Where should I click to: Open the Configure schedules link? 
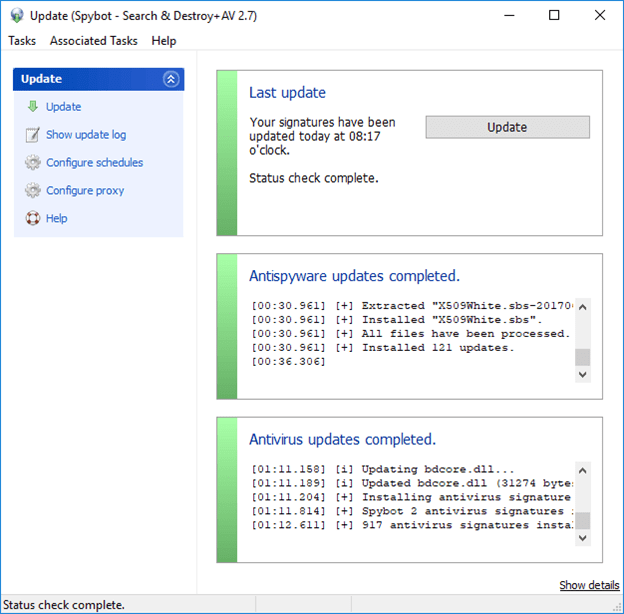click(x=94, y=162)
